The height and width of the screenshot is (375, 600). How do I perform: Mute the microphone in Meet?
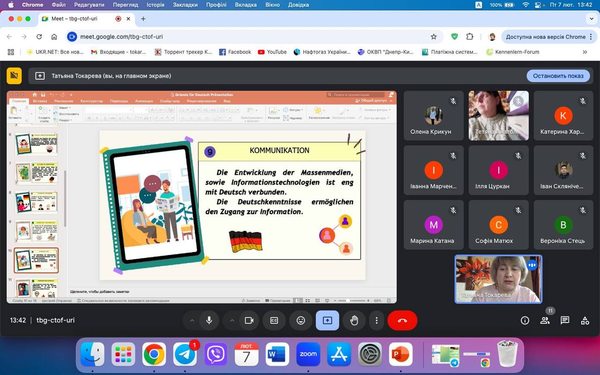(x=209, y=320)
